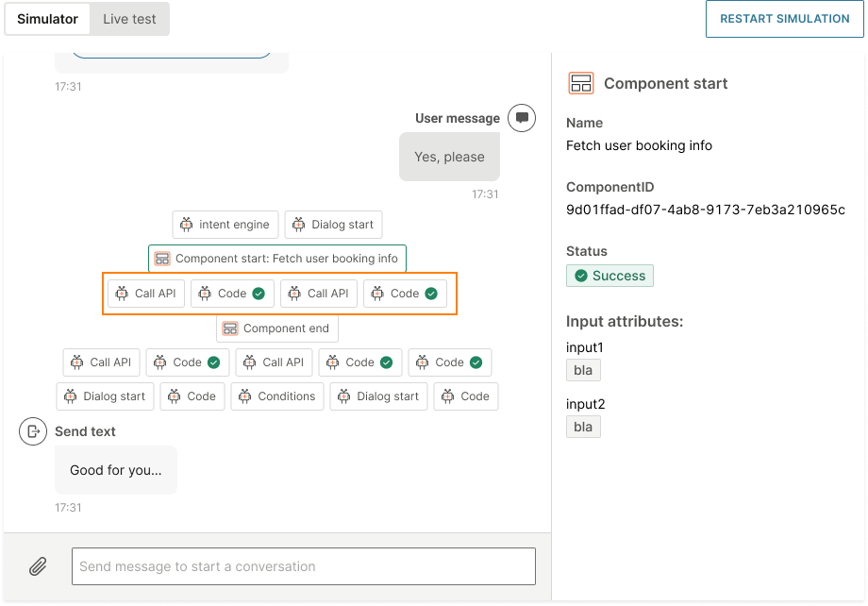Click green checkmark on second component Code chip
This screenshot has width=868, height=606.
point(431,294)
